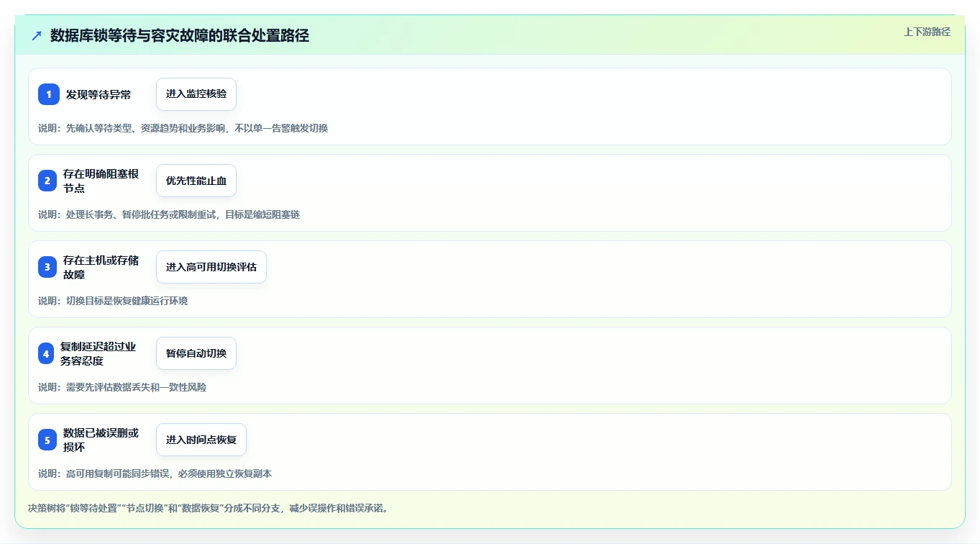Click the 数据已被误删或损坏 condition text
This screenshot has width=980, height=544.
pos(101,440)
